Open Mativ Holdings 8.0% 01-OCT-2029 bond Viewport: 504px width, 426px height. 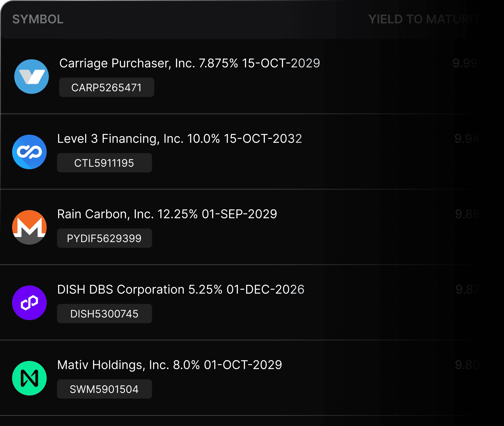pos(169,365)
